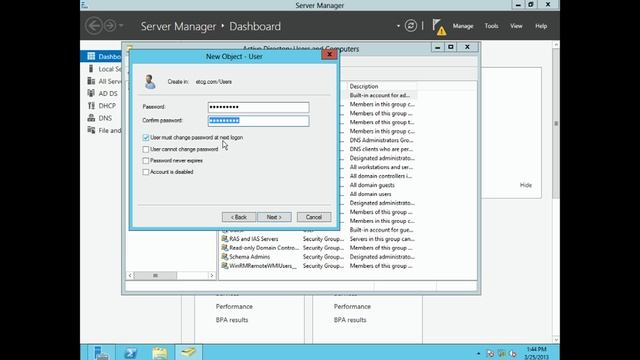Select the Schema Admins group icon

(x=224, y=256)
